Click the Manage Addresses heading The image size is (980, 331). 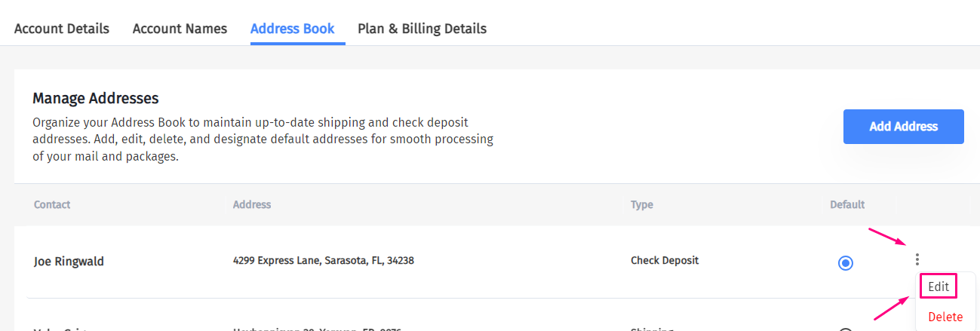[x=95, y=98]
